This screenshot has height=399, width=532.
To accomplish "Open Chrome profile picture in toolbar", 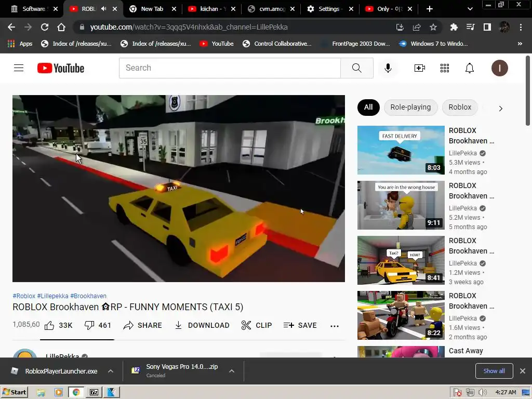I will [x=504, y=27].
